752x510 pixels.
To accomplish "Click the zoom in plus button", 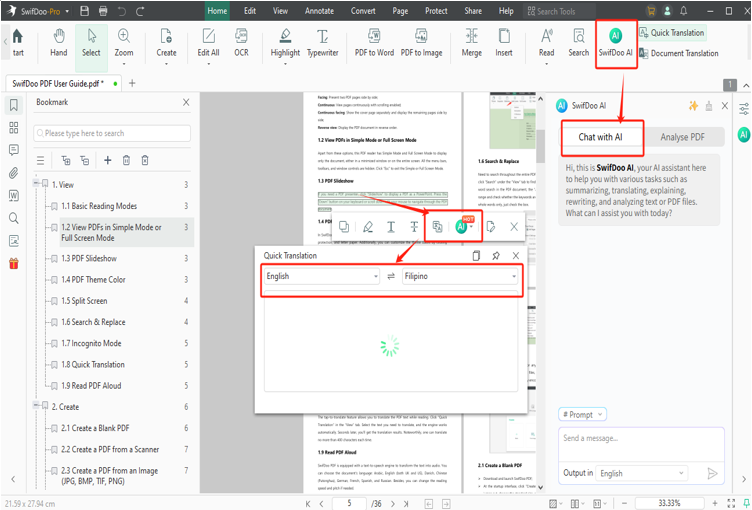I will coord(715,503).
